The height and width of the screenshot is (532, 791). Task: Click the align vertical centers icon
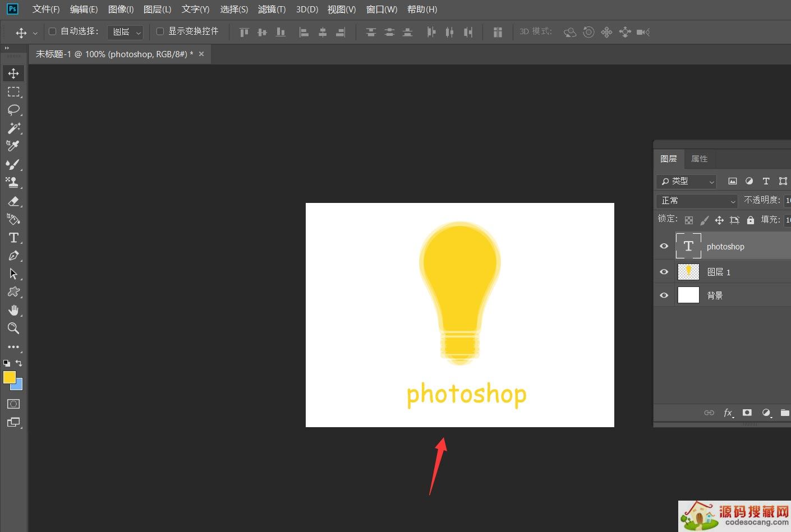click(262, 33)
